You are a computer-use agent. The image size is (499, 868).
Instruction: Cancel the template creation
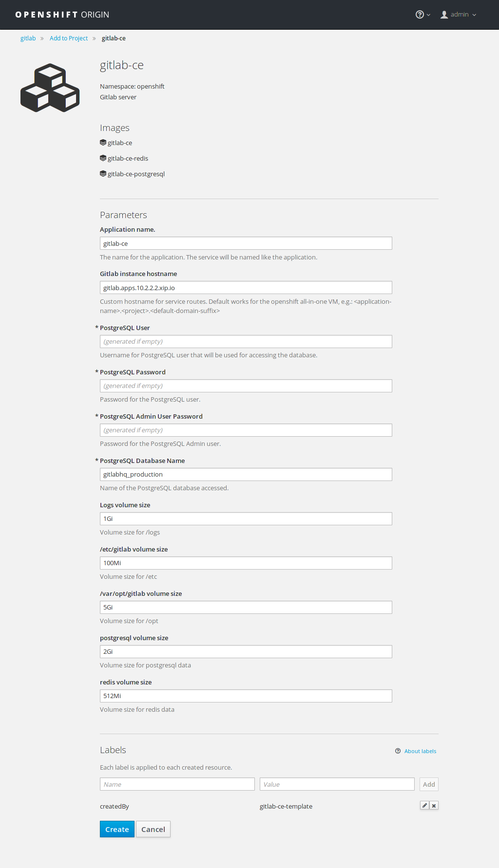(153, 829)
